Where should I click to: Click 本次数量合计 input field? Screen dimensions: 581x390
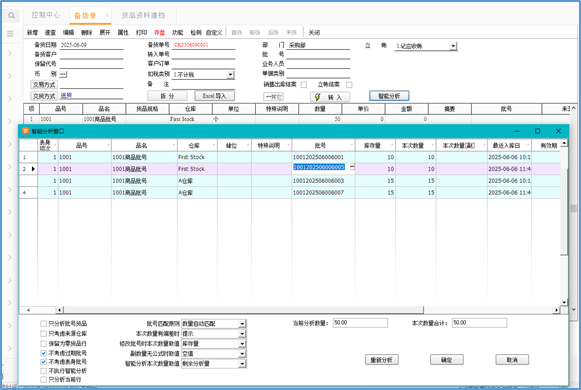(479, 323)
